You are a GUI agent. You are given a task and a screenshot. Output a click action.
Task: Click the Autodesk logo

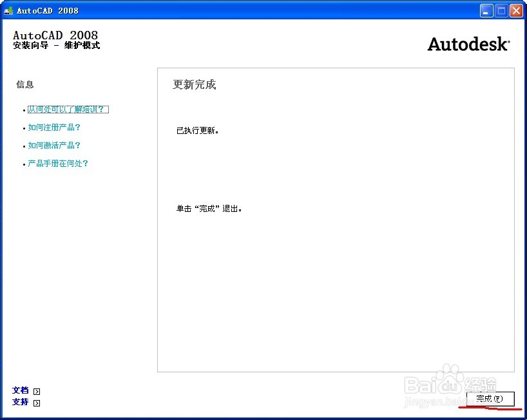(x=468, y=44)
